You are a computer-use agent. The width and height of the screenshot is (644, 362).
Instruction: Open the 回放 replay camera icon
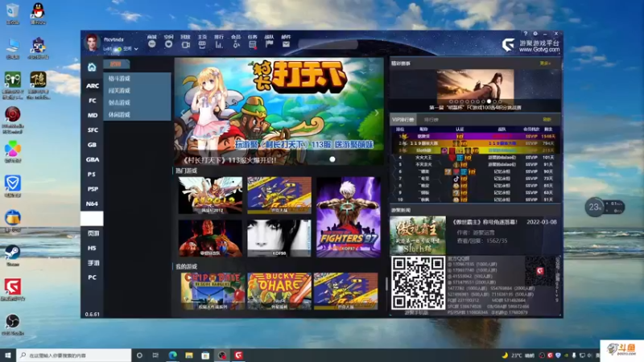(x=186, y=44)
